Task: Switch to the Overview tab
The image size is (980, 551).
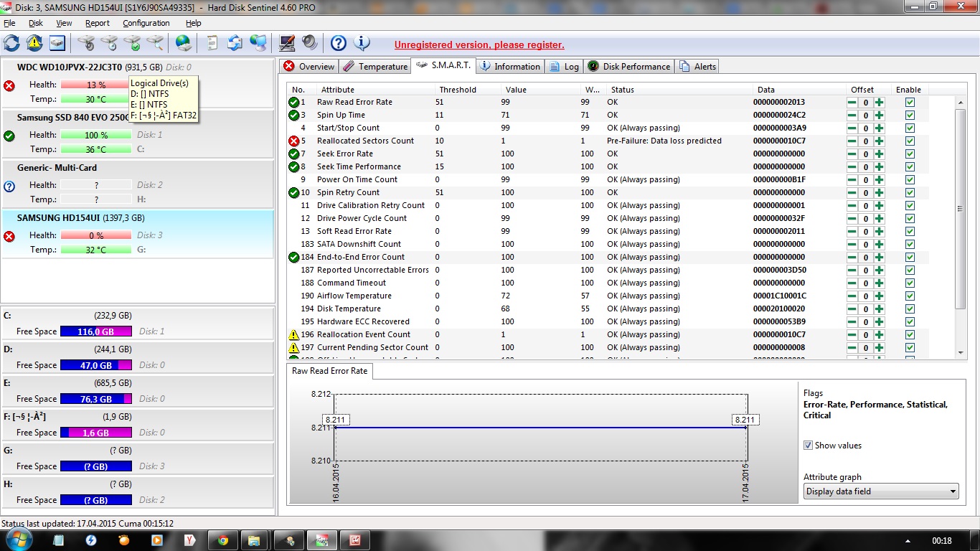Action: 308,67
